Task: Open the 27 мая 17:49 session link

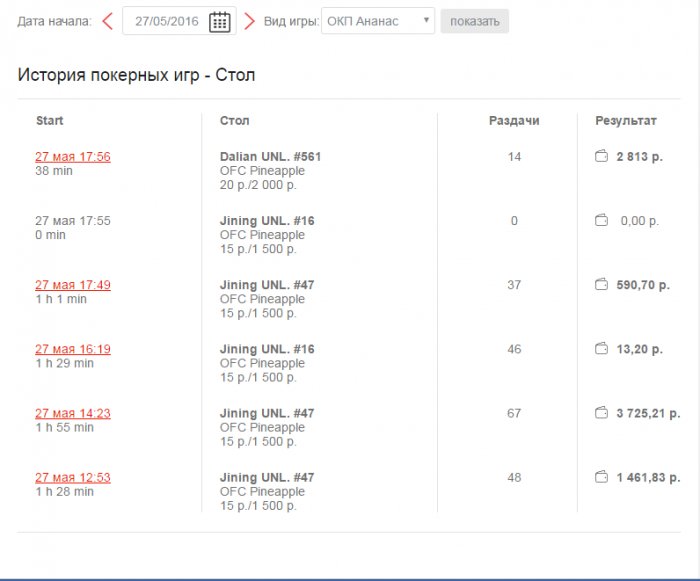Action: point(73,285)
